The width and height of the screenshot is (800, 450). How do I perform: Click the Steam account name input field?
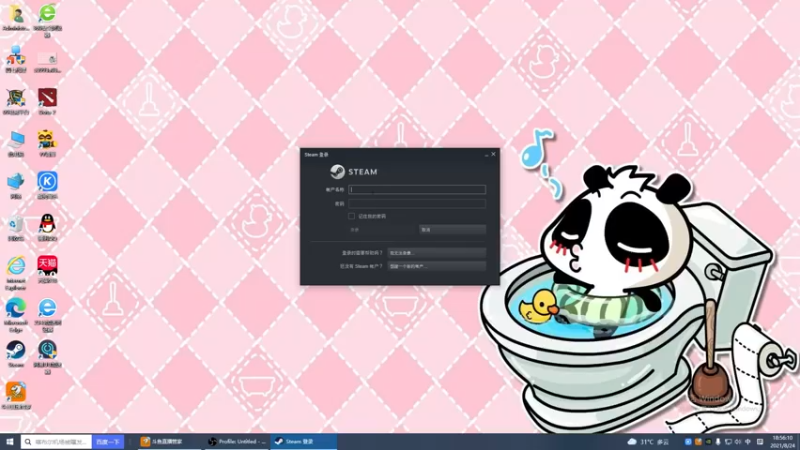[417, 189]
